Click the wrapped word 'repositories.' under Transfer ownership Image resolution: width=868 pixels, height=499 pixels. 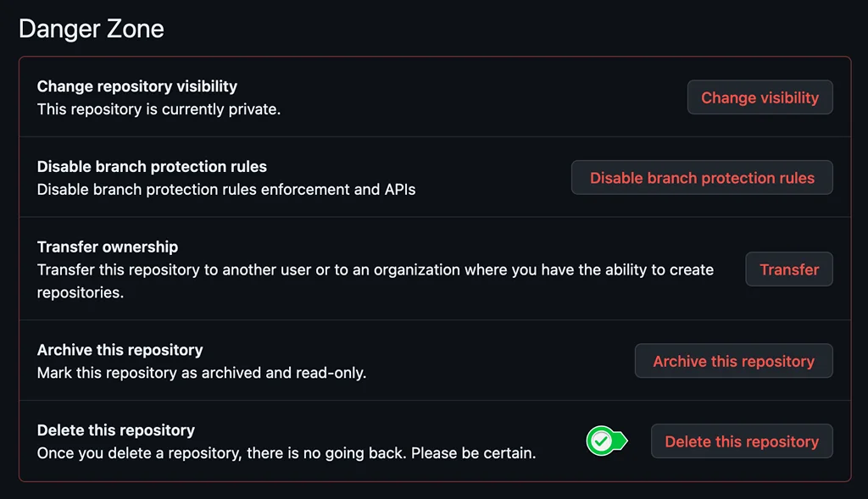coord(81,292)
